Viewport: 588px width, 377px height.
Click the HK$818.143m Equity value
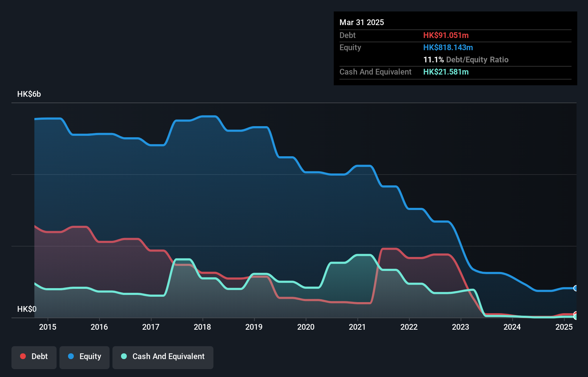click(448, 47)
